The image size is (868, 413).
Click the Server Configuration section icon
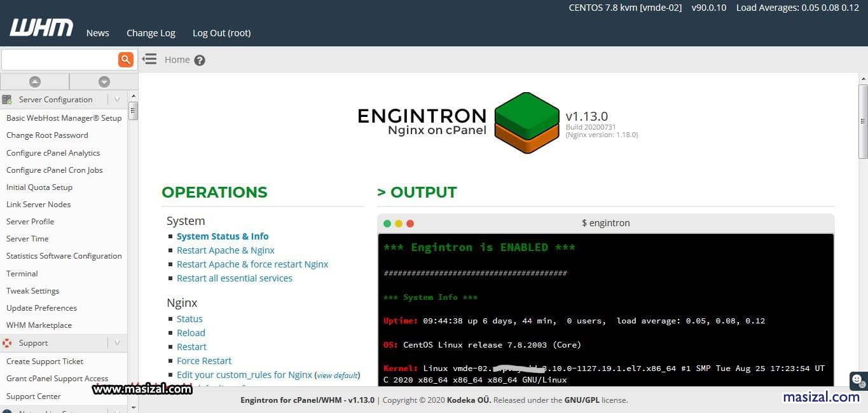[7, 100]
